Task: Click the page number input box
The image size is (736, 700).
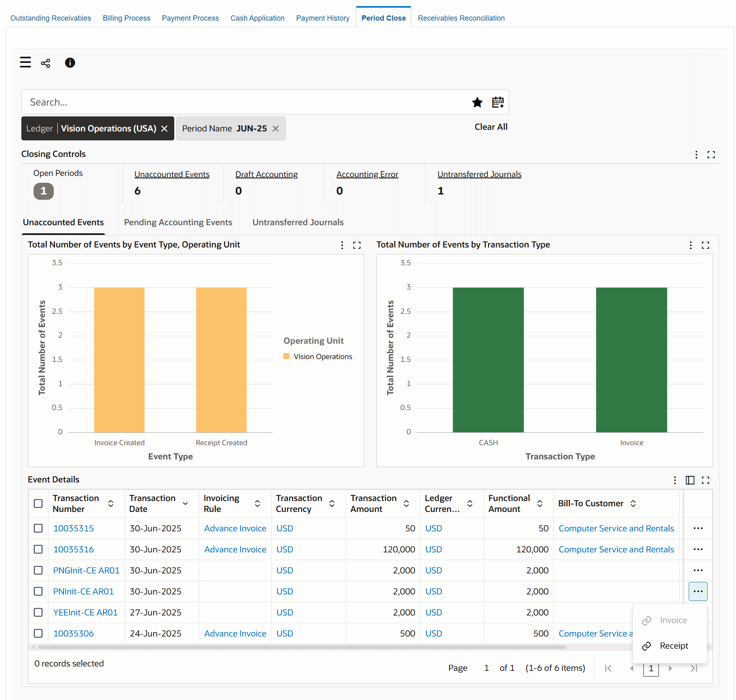Action: [651, 668]
